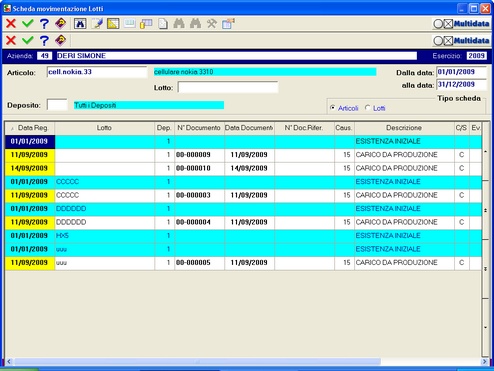
Task: Click the horizontal scrollbar right arrow
Action: coord(485,361)
